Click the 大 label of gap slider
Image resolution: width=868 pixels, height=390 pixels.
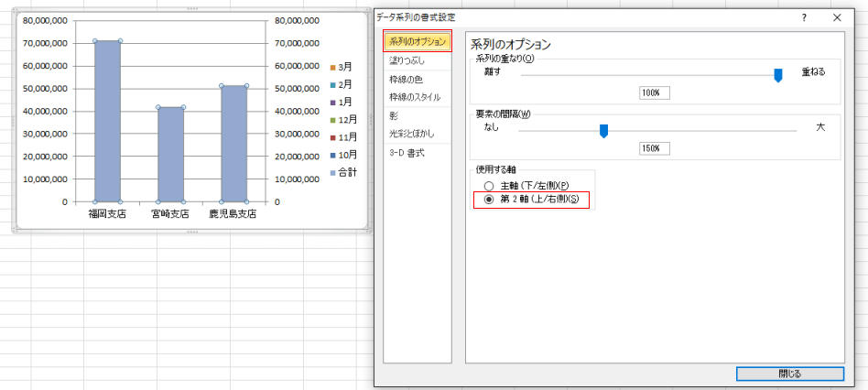click(820, 127)
